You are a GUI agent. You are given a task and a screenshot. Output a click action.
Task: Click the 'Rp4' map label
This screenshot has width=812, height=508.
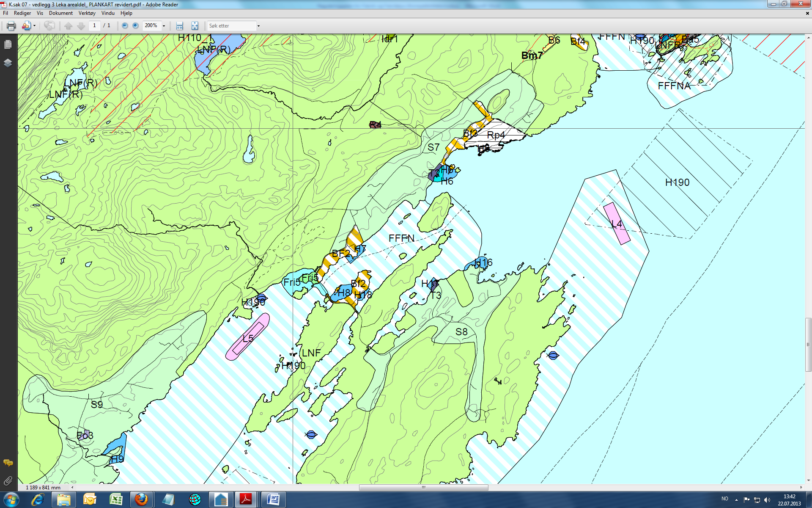click(x=496, y=135)
